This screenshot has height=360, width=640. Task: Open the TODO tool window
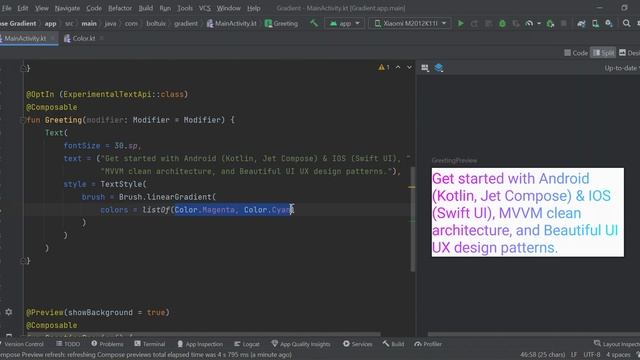coord(68,344)
